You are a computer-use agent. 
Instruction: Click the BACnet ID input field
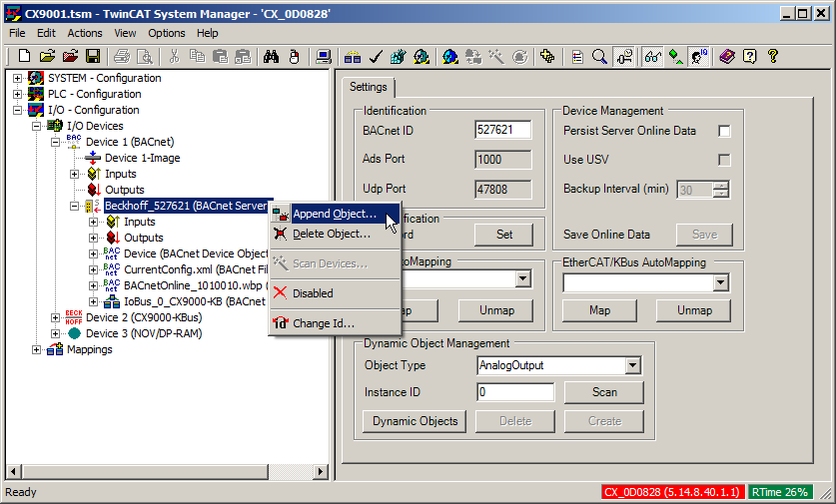pos(502,130)
